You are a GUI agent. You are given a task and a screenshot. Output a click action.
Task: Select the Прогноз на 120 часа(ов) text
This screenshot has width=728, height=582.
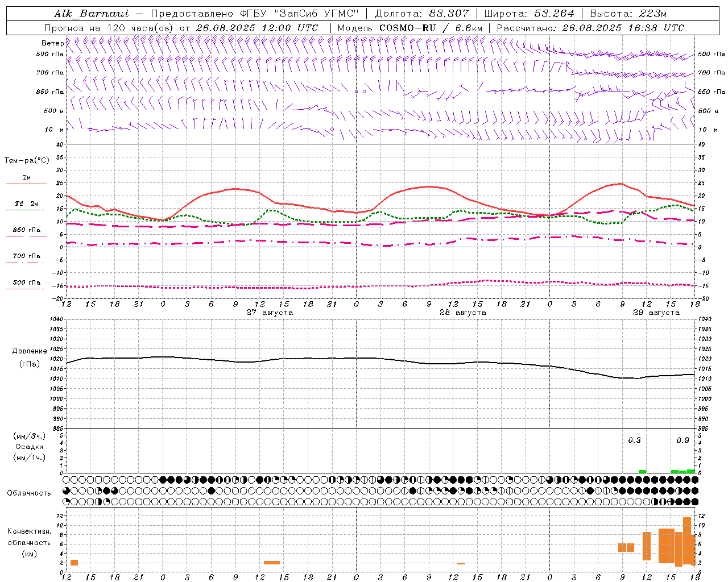[x=110, y=28]
